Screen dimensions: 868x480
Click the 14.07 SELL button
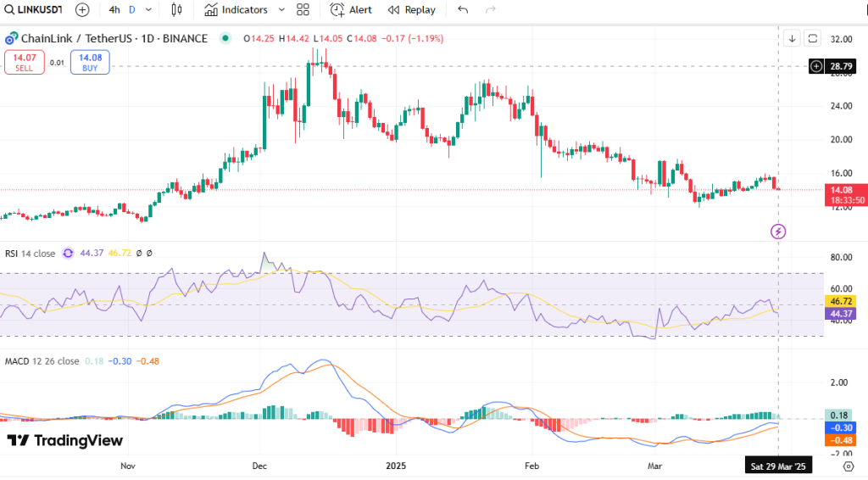pyautogui.click(x=25, y=62)
